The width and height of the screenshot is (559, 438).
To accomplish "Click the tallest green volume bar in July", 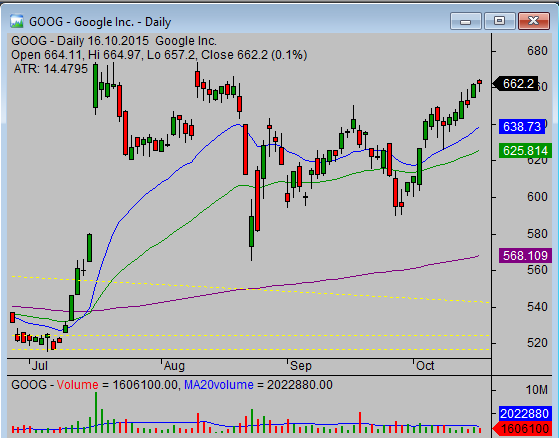I will point(96,412).
